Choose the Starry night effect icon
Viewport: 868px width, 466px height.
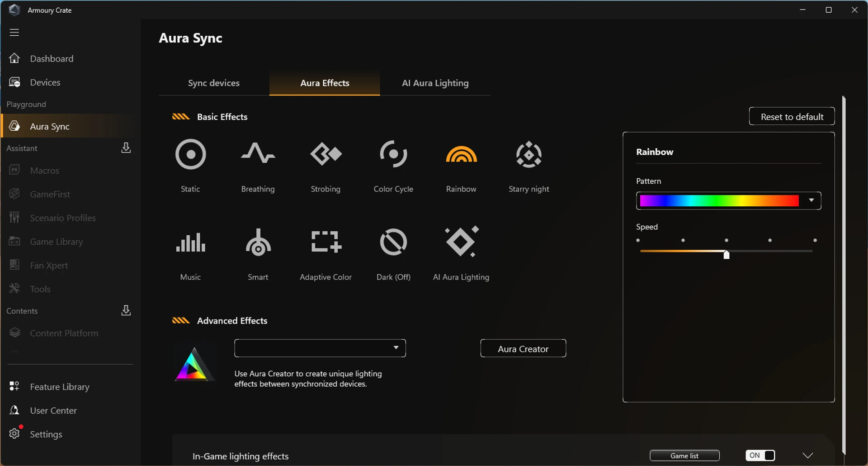pos(529,154)
